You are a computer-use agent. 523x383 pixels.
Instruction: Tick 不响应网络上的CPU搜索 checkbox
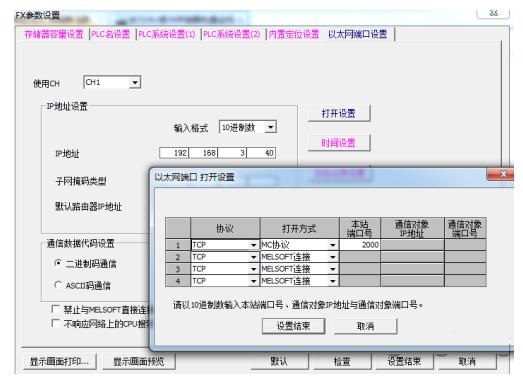(x=56, y=323)
